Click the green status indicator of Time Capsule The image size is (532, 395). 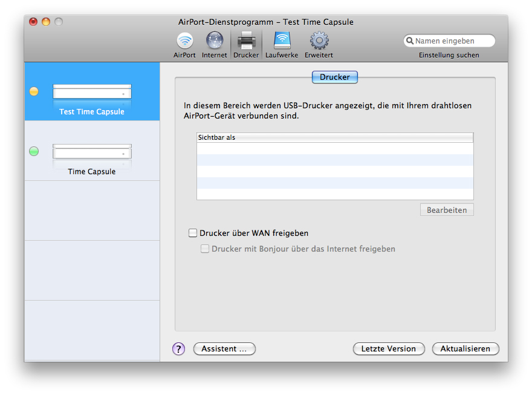34,151
